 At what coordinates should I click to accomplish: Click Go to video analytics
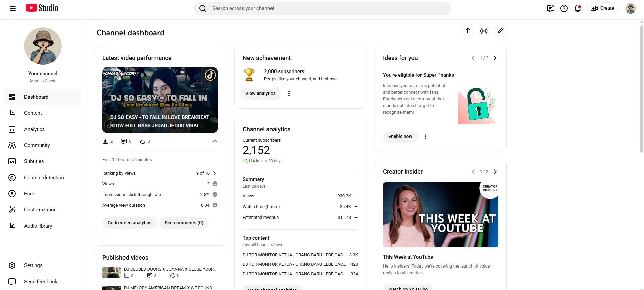130,223
